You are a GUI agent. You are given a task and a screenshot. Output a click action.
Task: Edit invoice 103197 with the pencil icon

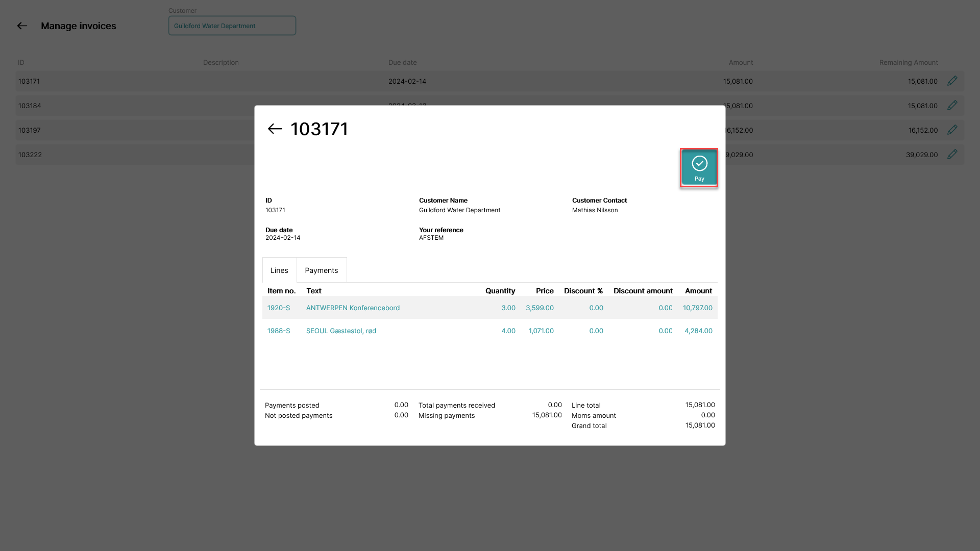click(952, 130)
